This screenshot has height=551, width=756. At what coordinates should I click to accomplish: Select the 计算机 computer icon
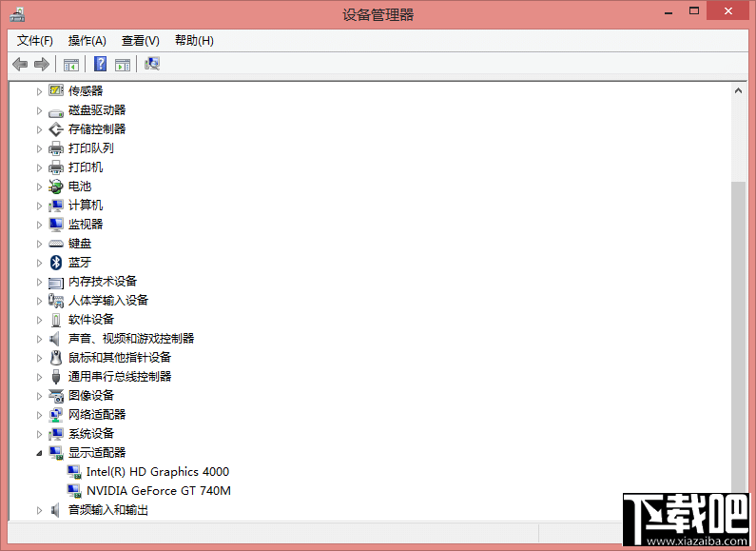click(x=56, y=206)
